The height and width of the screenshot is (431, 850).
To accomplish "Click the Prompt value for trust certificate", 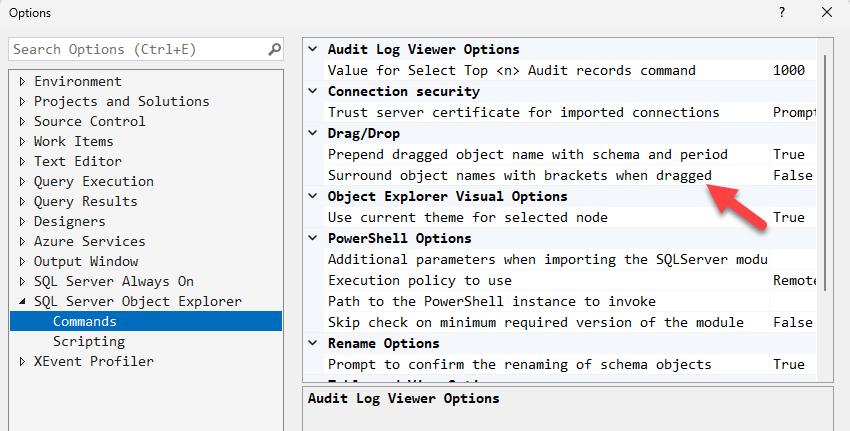I will click(x=793, y=113).
